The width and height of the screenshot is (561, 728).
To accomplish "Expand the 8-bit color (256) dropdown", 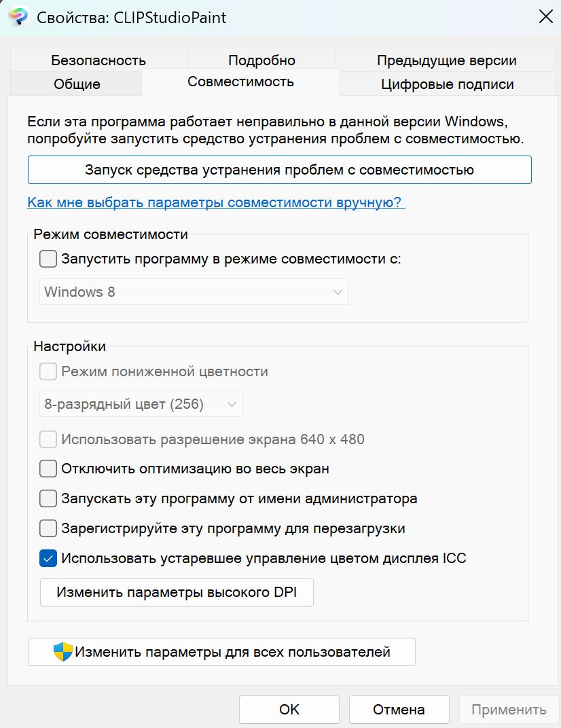I will [x=141, y=404].
